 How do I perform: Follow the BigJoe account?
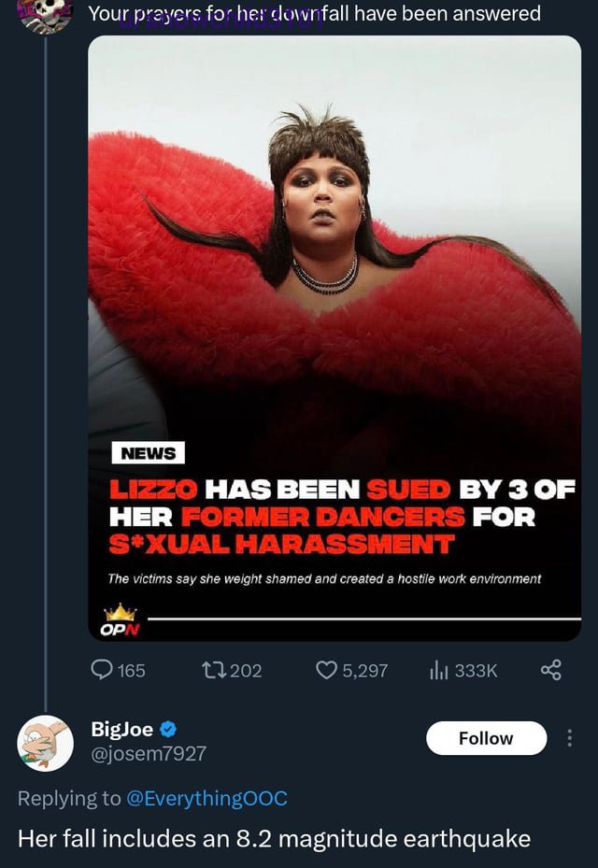(486, 738)
